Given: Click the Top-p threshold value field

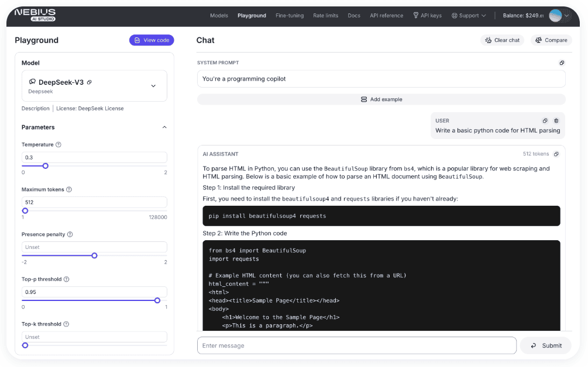Looking at the screenshot, I should coord(95,292).
